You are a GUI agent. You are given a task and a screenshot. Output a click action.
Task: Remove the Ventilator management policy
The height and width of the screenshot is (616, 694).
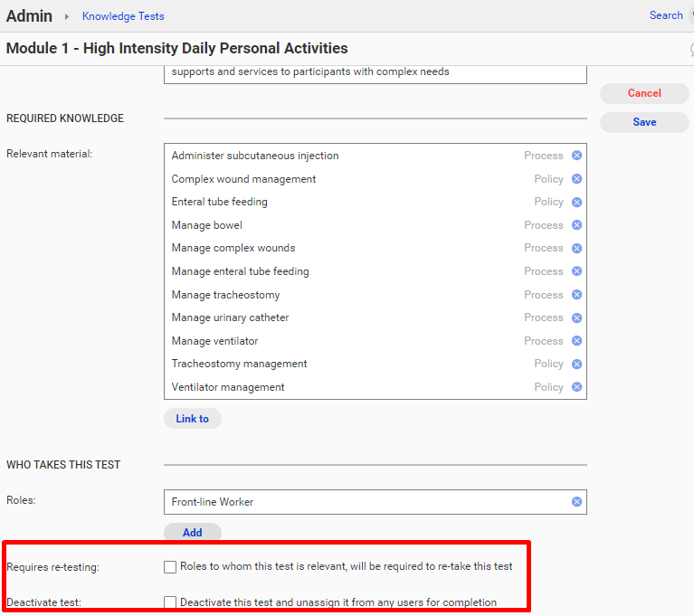point(576,387)
